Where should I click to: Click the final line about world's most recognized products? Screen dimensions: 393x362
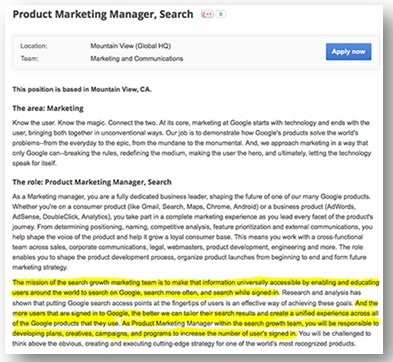184,344
